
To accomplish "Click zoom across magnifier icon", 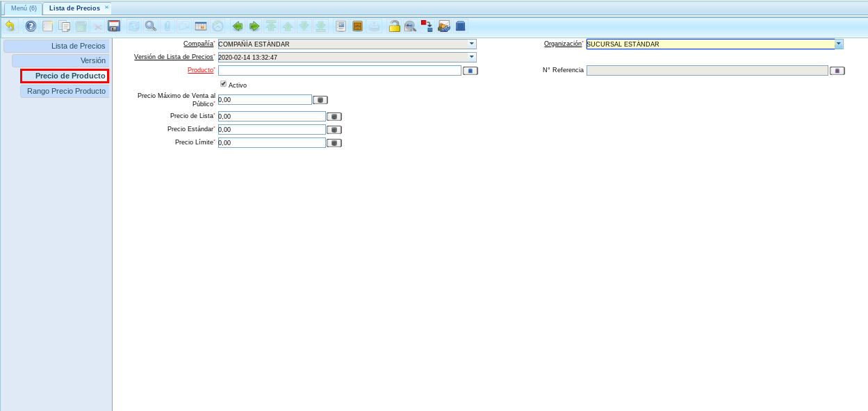I will pyautogui.click(x=411, y=26).
